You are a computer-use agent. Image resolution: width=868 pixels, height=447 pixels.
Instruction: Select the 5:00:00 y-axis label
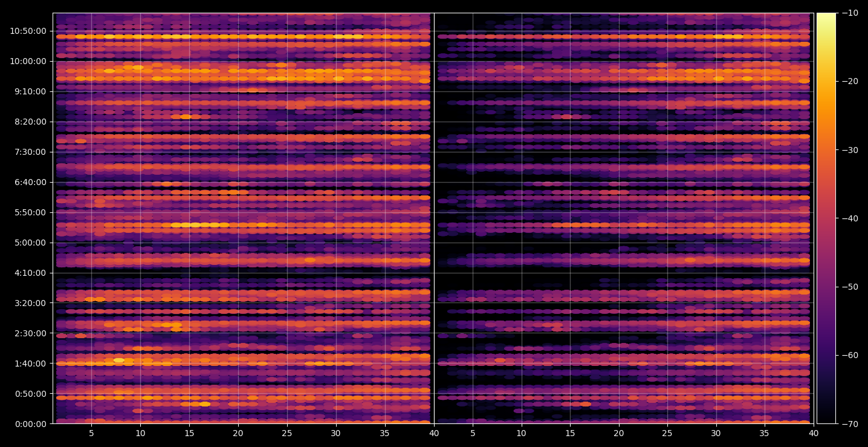click(x=30, y=243)
